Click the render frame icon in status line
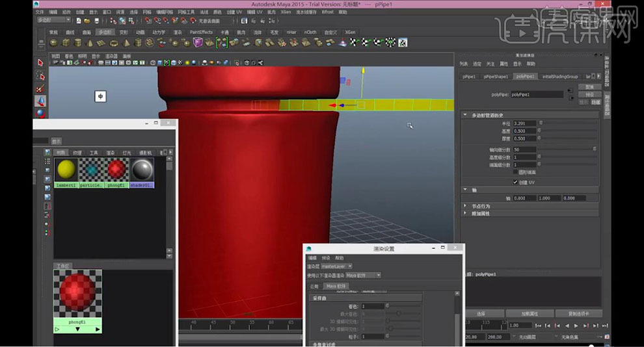Image resolution: width=644 pixels, height=347 pixels. pos(245,21)
